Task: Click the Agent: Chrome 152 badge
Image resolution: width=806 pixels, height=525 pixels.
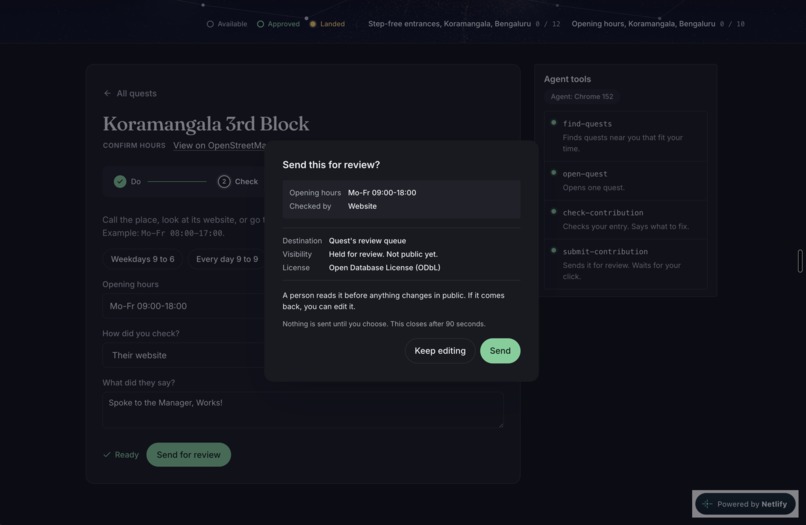Action: [x=582, y=97]
